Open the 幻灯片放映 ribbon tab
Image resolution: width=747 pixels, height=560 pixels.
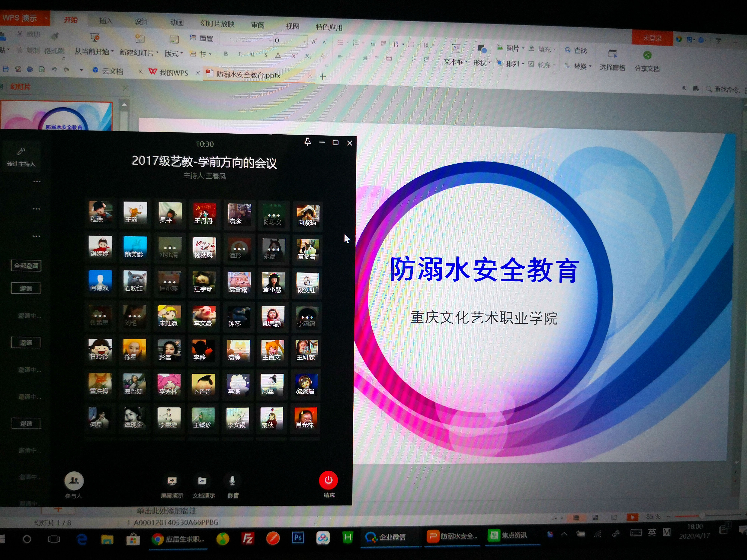click(217, 24)
